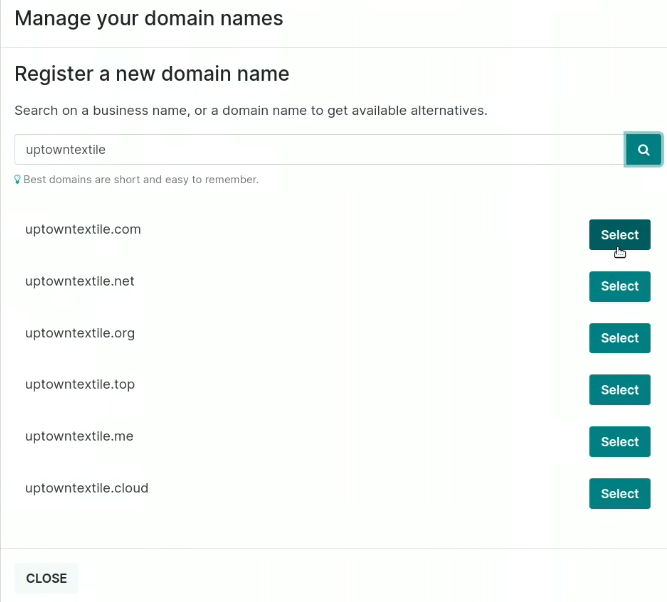Click the uptowntextile.me domain name text
The width and height of the screenshot is (667, 602).
tap(79, 437)
